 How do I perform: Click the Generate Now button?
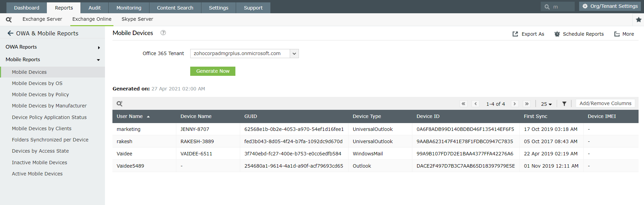(x=213, y=71)
